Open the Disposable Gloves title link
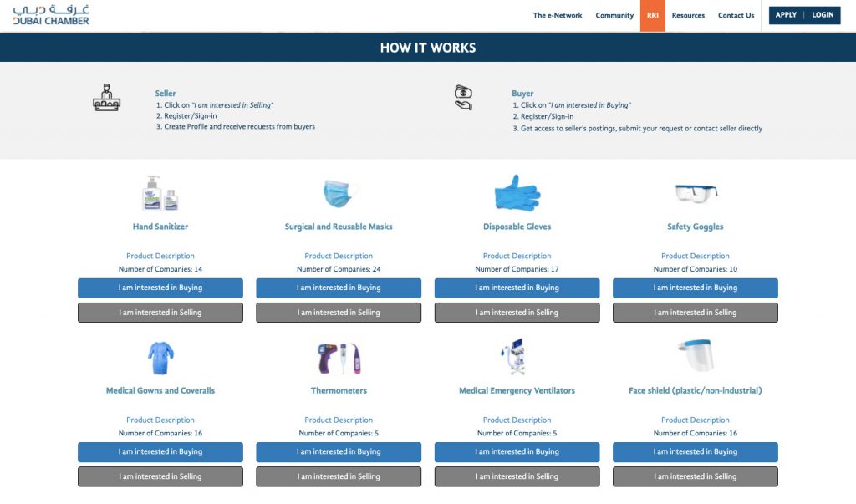This screenshot has height=504, width=856. pos(517,227)
